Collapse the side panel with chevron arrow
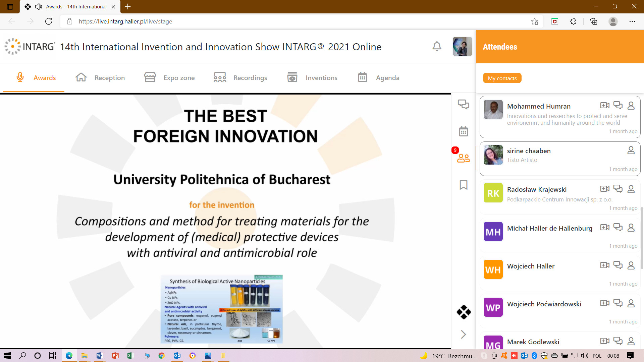This screenshot has width=644, height=362. [464, 334]
